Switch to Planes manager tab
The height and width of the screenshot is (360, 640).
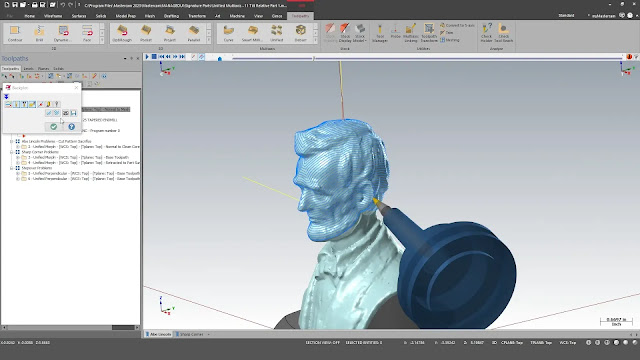43,69
